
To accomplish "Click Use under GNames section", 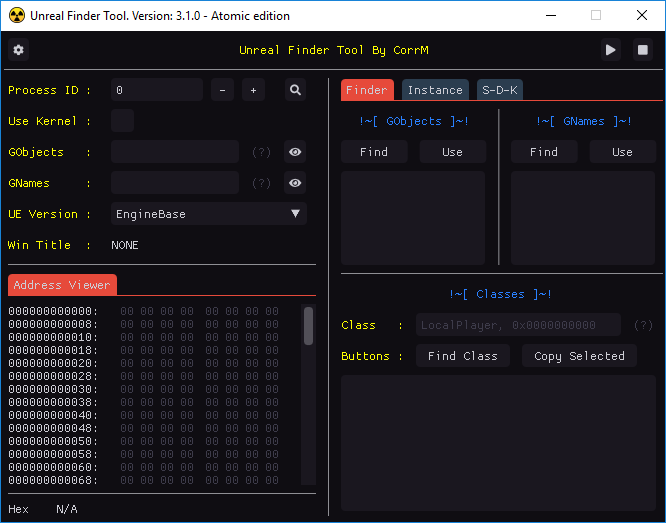I will [623, 152].
